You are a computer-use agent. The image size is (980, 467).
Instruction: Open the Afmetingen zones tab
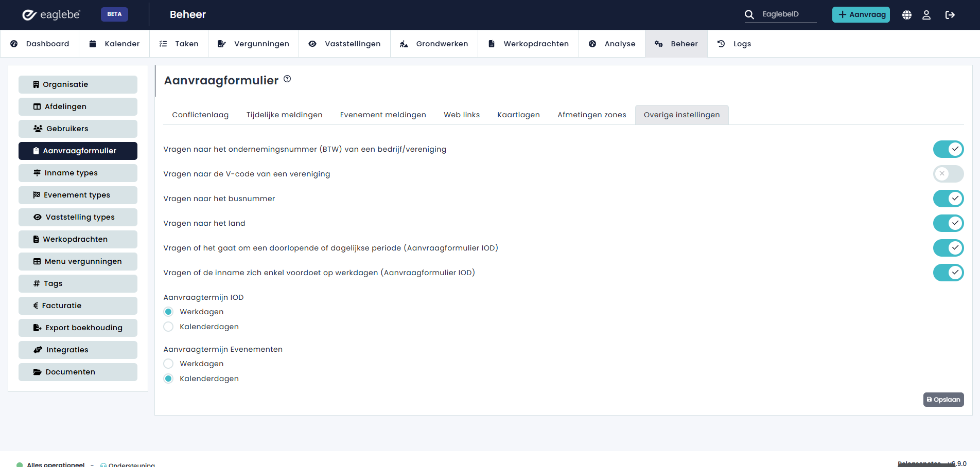[592, 115]
